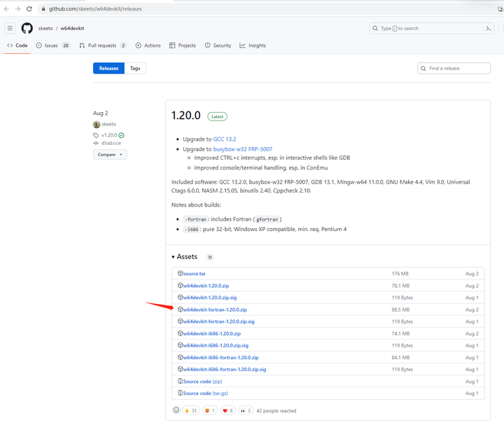Download Source code (zip)
This screenshot has width=504, height=430.
point(202,382)
